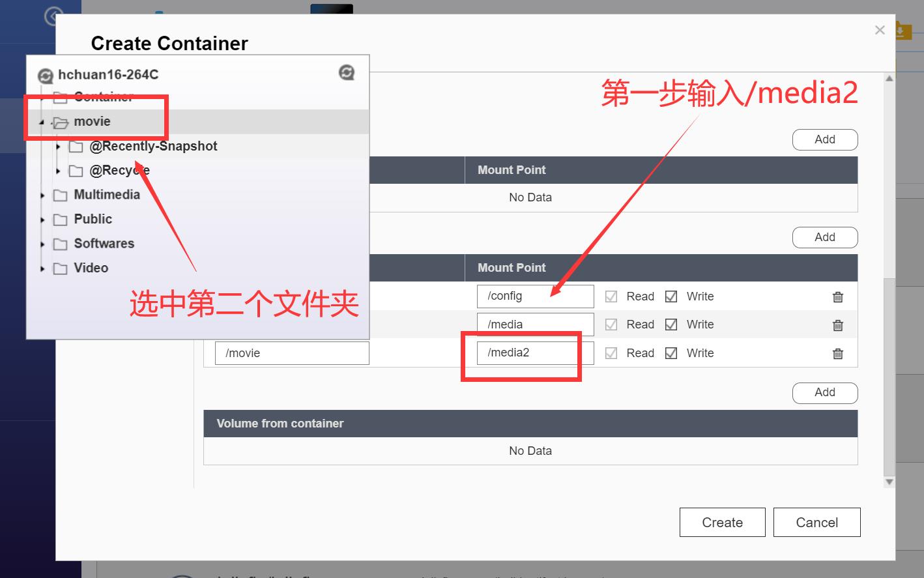Viewport: 924px width, 578px height.
Task: Click the Read checkbox on the /media row
Action: tap(611, 324)
